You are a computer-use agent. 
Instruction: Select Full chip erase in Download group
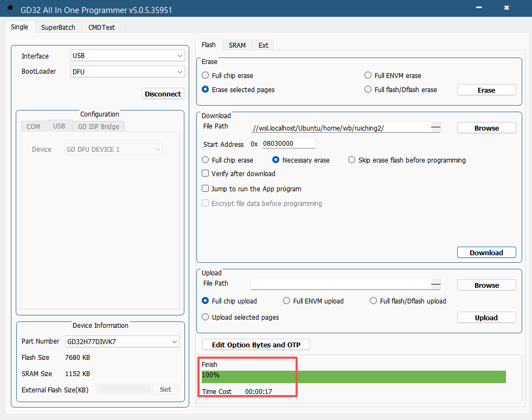coord(227,160)
